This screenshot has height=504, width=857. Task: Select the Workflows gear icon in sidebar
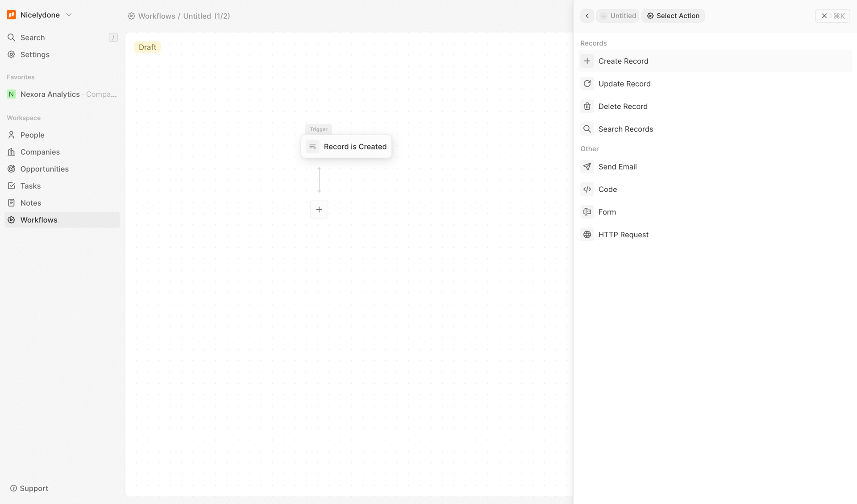point(11,219)
